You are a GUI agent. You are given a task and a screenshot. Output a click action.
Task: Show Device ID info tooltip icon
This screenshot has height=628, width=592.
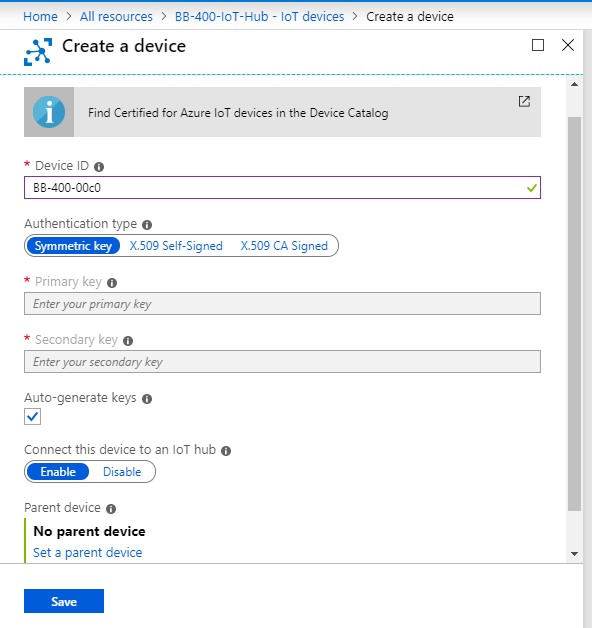coord(99,167)
